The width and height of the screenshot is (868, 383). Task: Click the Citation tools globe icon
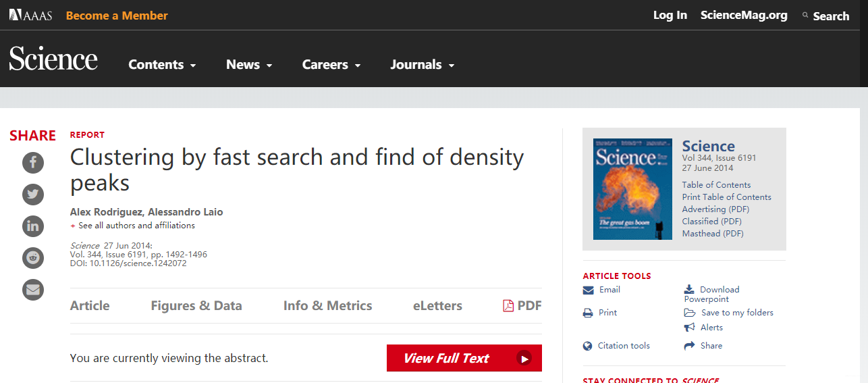[588, 346]
